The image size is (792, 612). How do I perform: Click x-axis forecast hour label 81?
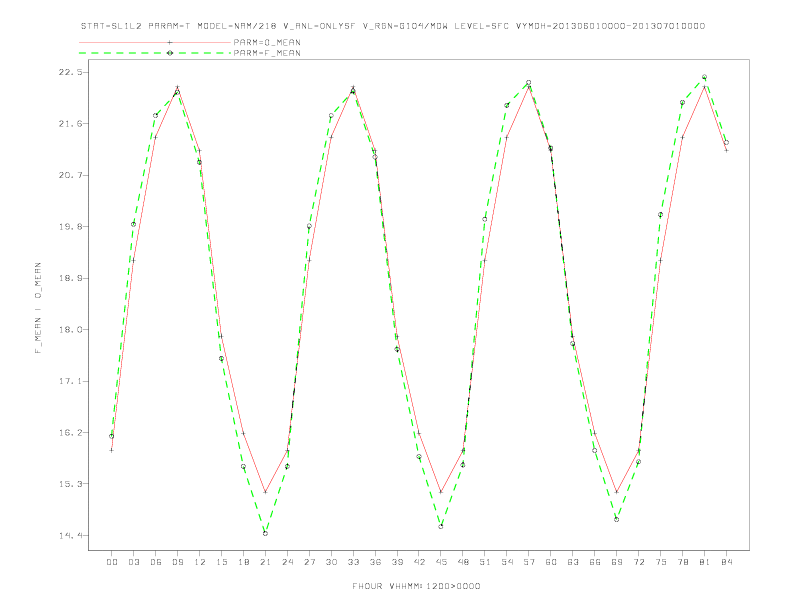point(705,562)
